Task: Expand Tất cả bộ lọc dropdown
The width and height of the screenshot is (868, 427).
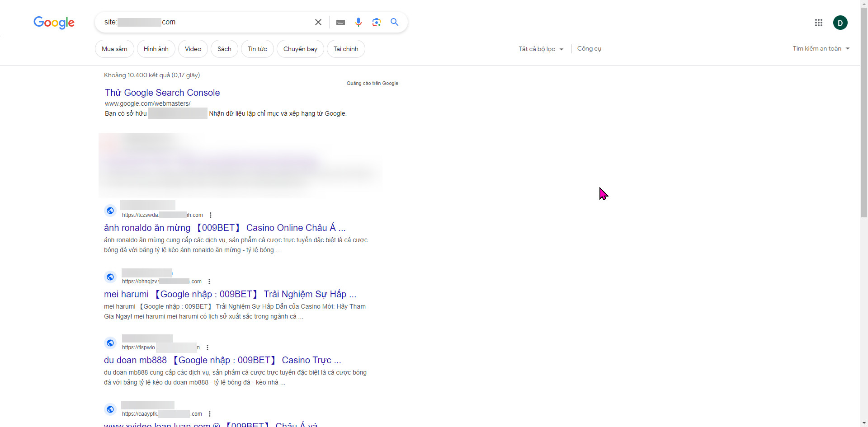Action: click(541, 49)
